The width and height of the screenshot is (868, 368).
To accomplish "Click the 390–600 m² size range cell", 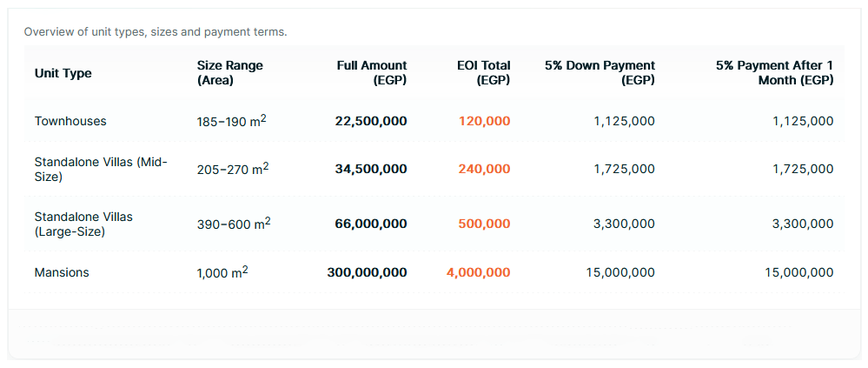I will click(233, 224).
